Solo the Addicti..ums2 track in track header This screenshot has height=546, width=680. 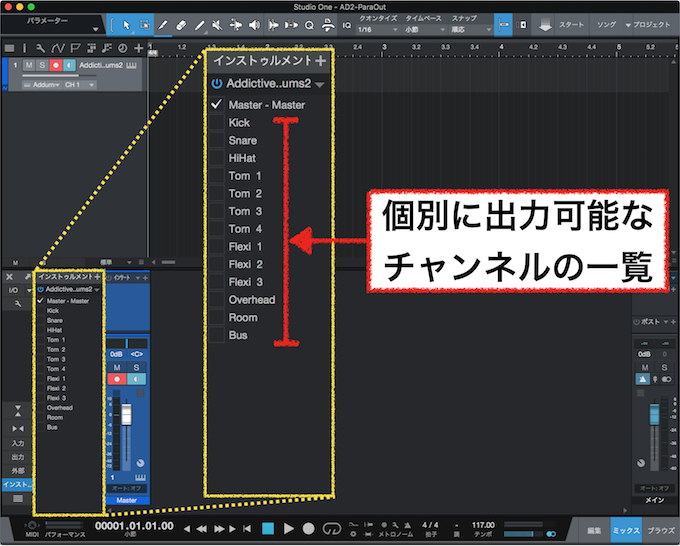click(42, 65)
